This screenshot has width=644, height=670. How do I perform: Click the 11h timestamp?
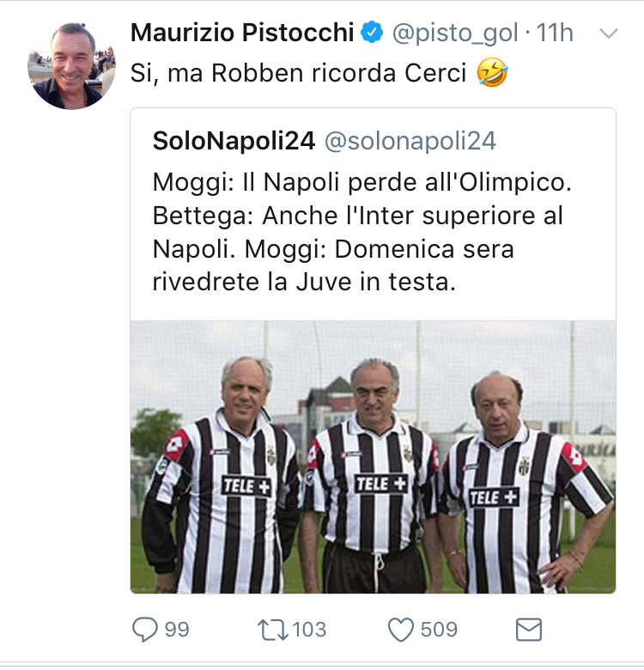555,33
